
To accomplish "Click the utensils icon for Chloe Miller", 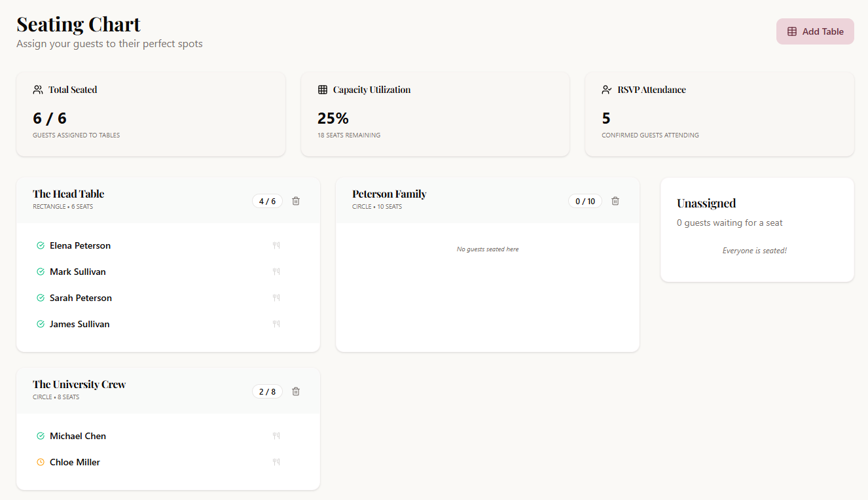I will click(x=276, y=462).
